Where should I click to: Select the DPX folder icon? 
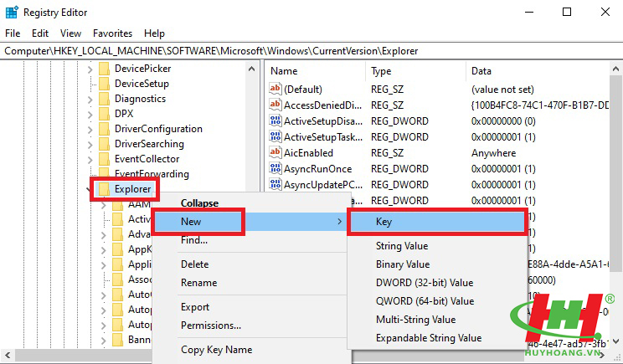point(105,114)
